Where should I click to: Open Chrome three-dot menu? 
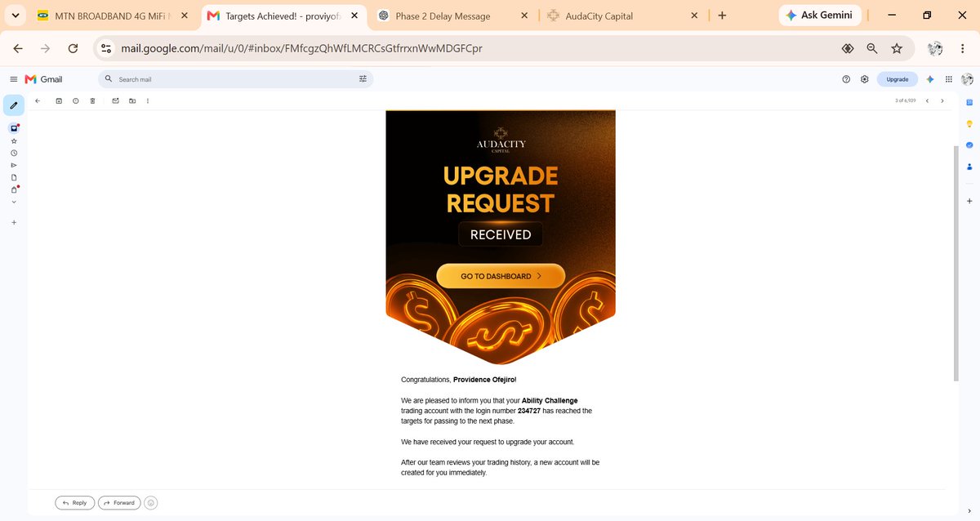[962, 49]
